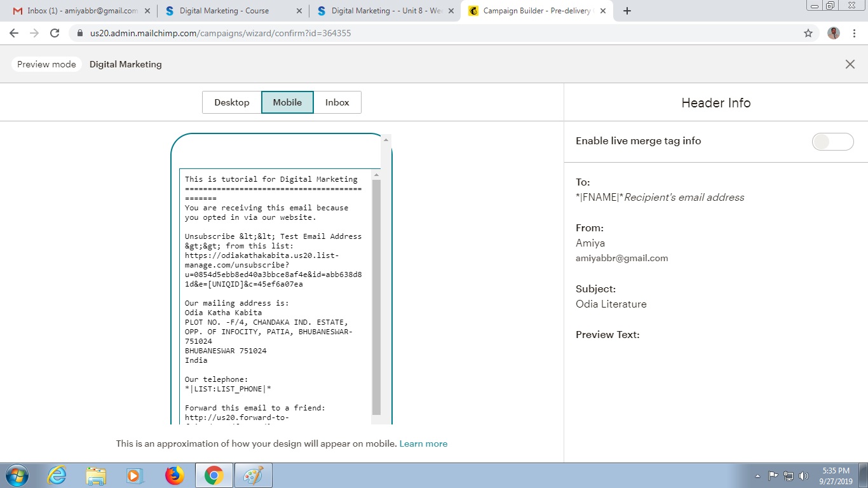Open the Chrome profile avatar
Screen dimensions: 868x488
click(834, 33)
